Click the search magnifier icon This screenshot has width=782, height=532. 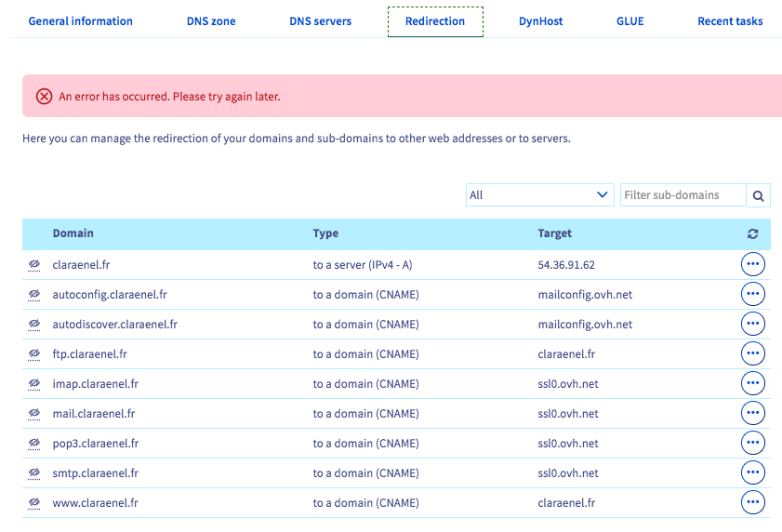758,195
